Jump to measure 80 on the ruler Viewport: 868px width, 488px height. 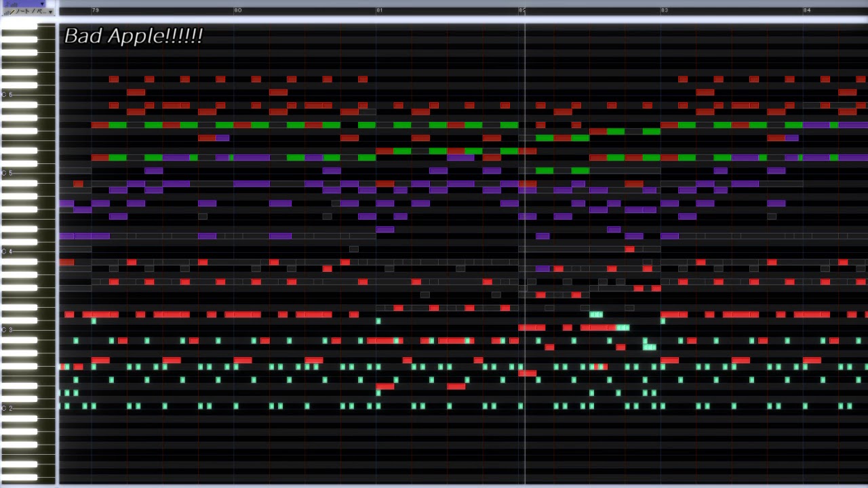click(238, 10)
